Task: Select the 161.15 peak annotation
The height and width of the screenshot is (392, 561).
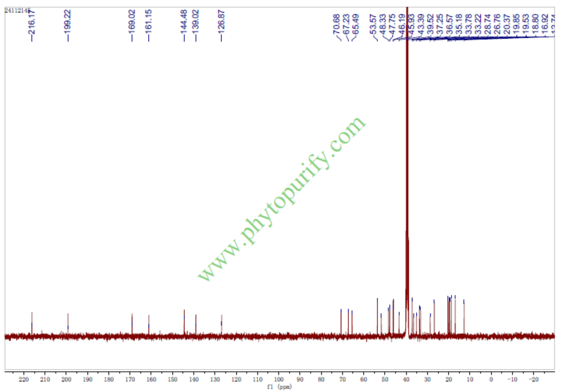Action: click(149, 21)
